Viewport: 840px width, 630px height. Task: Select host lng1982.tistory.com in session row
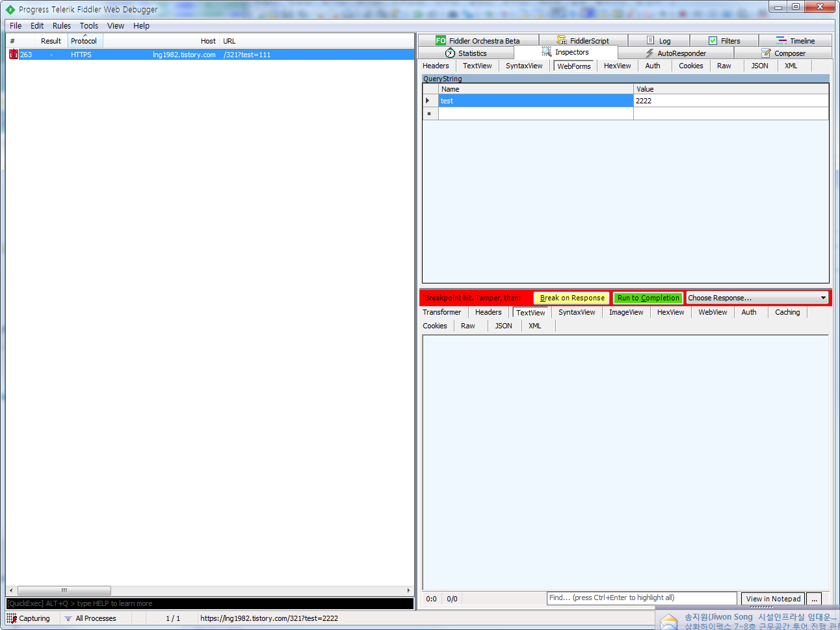[184, 55]
